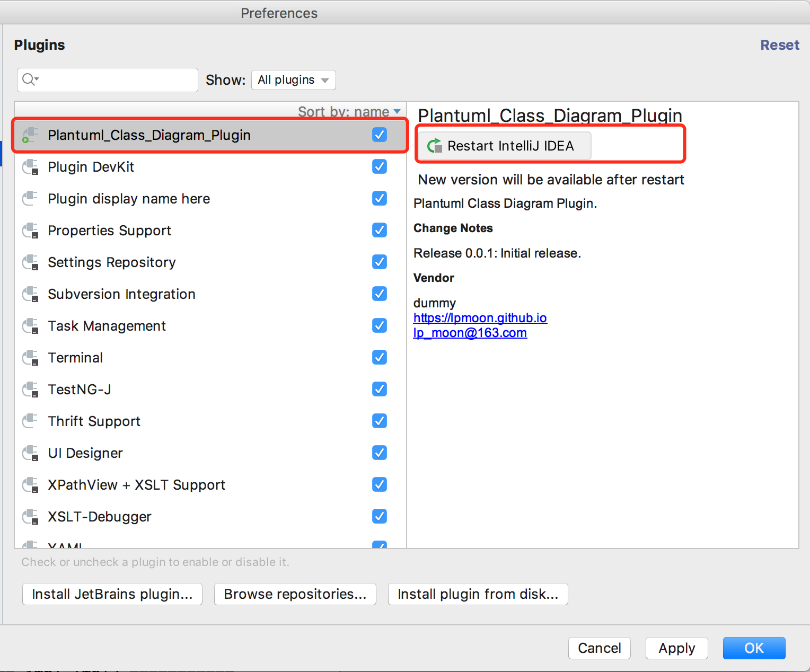Click the XSLT-Debugger plugin icon
Screen dimensions: 810x672
30,517
